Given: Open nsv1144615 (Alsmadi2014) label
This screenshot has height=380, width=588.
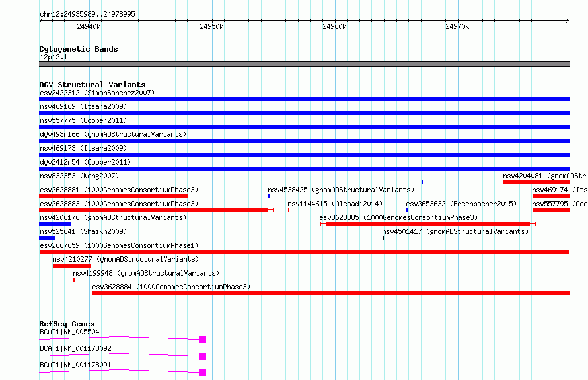Looking at the screenshot, I should [335, 204].
